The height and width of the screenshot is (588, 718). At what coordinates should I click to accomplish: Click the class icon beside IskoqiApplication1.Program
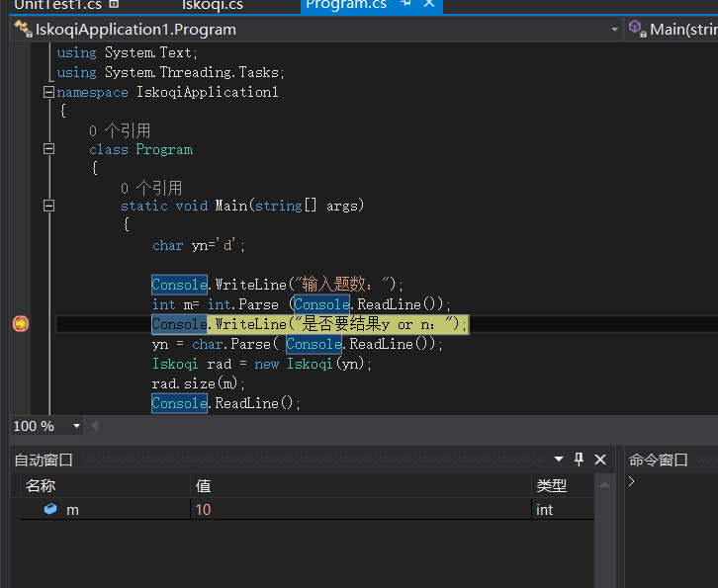tap(23, 29)
